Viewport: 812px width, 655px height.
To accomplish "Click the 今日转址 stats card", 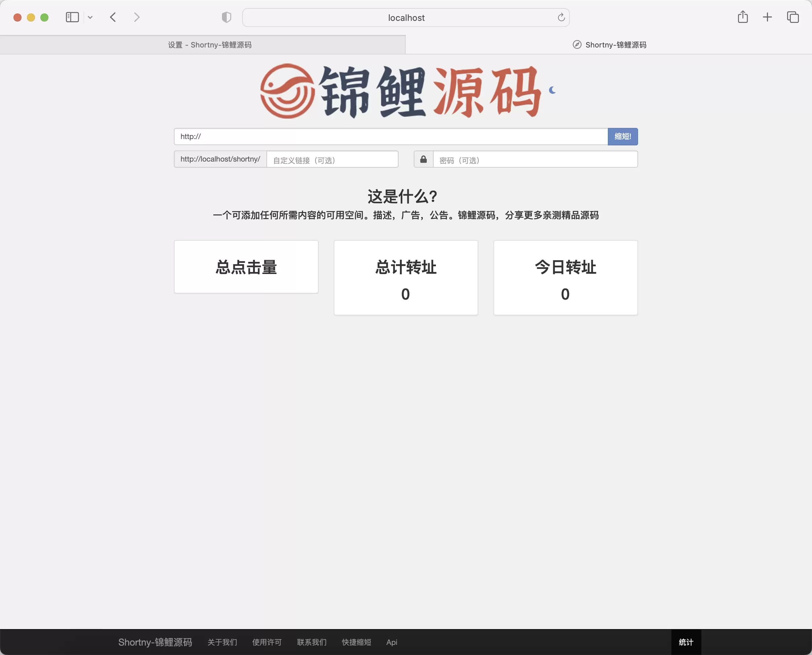I will (x=565, y=278).
